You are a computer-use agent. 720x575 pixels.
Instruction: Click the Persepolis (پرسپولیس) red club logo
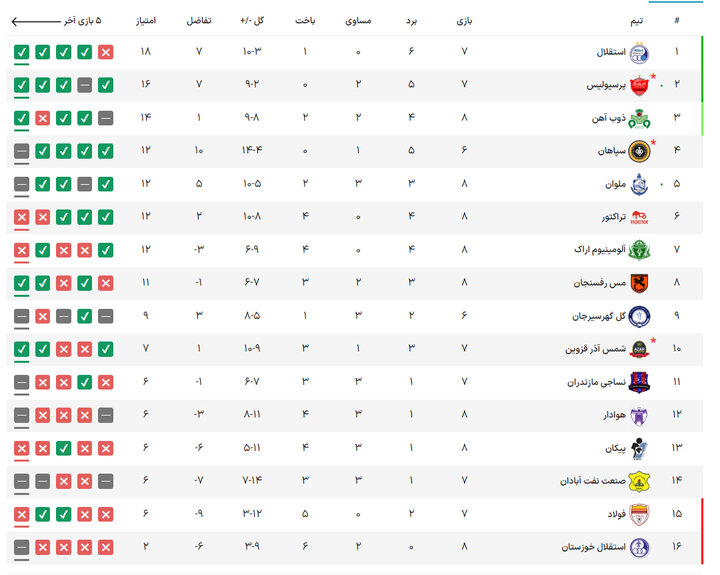pos(641,85)
